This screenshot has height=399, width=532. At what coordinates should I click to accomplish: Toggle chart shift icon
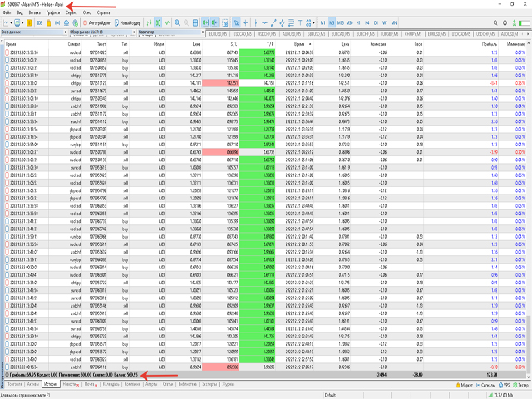(214, 22)
